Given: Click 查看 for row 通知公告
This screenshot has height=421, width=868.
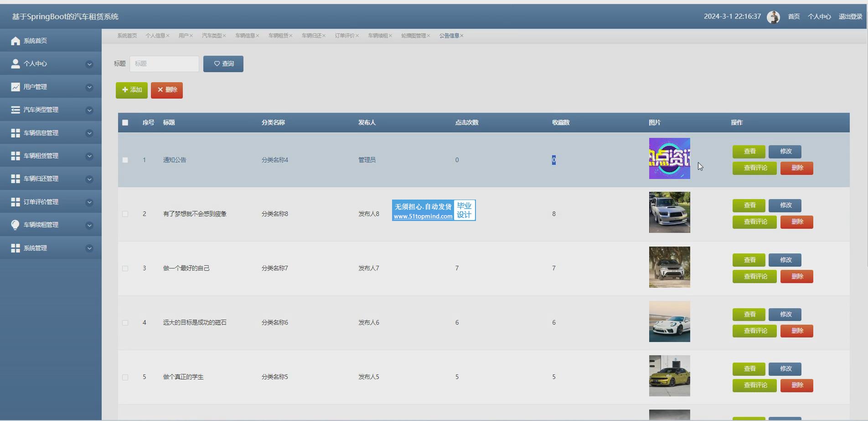Looking at the screenshot, I should point(749,152).
